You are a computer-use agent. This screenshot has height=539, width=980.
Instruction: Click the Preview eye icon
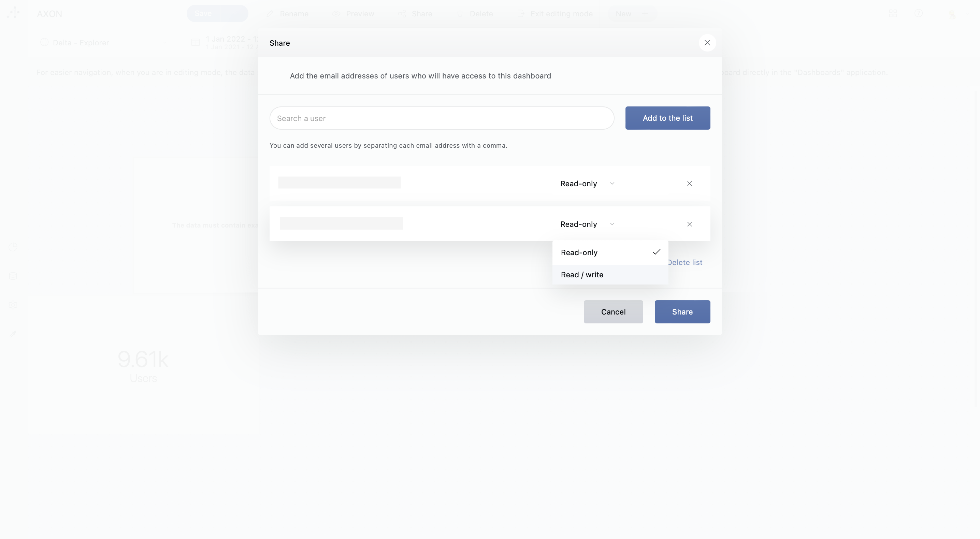(x=336, y=13)
